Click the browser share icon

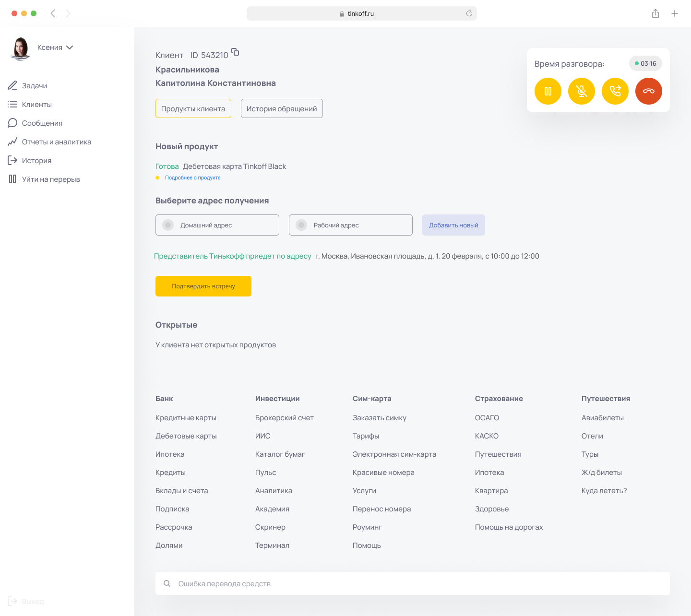pos(655,13)
